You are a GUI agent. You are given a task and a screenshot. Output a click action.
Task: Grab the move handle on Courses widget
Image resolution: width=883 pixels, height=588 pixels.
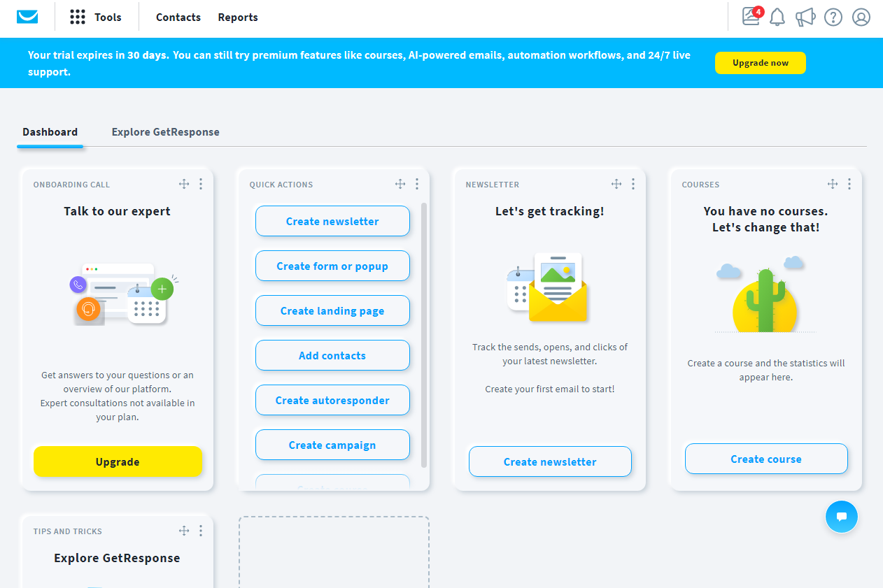click(x=833, y=184)
